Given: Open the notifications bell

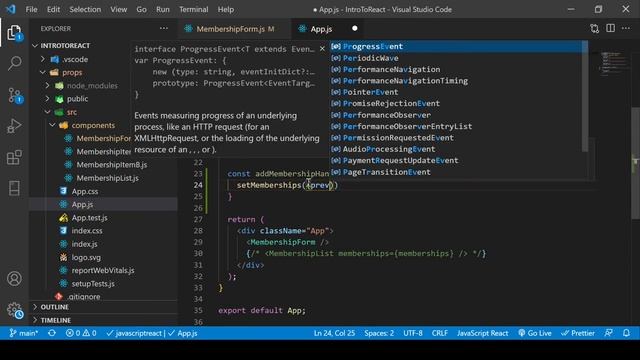Looking at the screenshot, I should pos(626,333).
